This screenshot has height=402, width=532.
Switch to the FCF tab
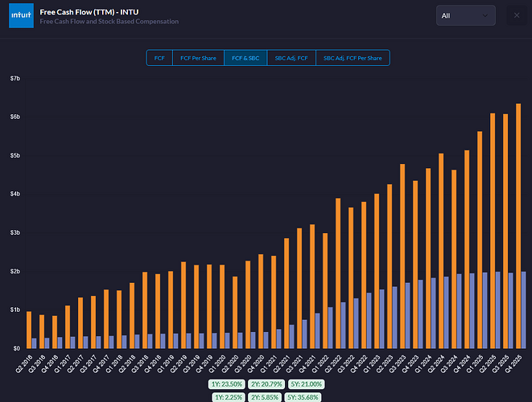pos(159,58)
